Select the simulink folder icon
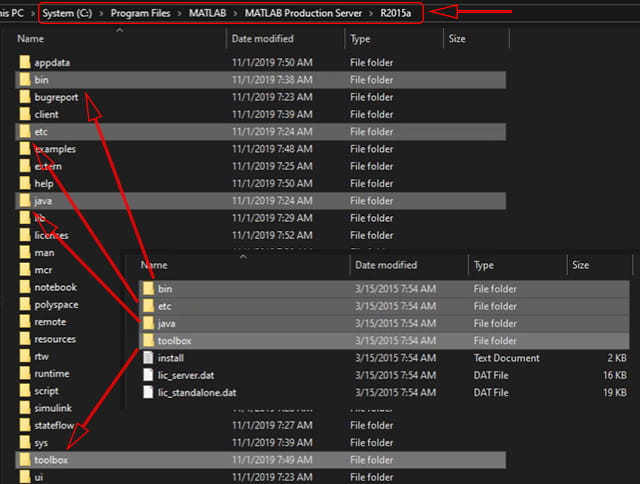Image resolution: width=640 pixels, height=484 pixels. pos(25,408)
